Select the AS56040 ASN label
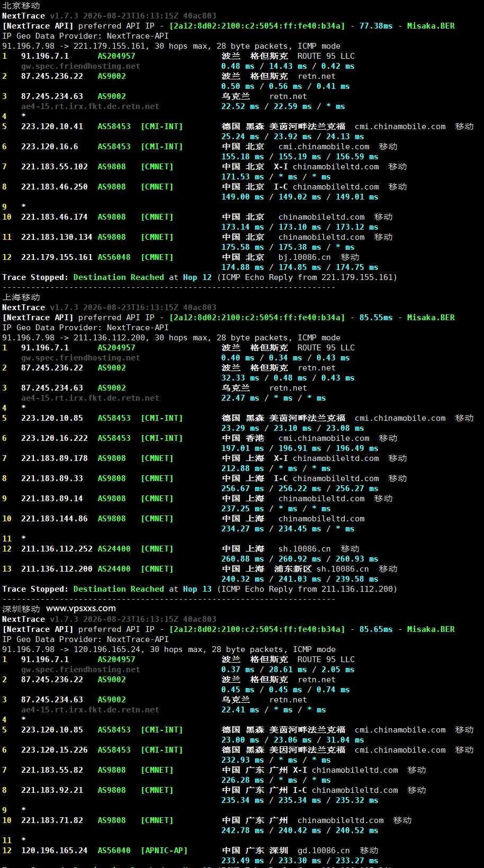The image size is (484, 868). [114, 850]
